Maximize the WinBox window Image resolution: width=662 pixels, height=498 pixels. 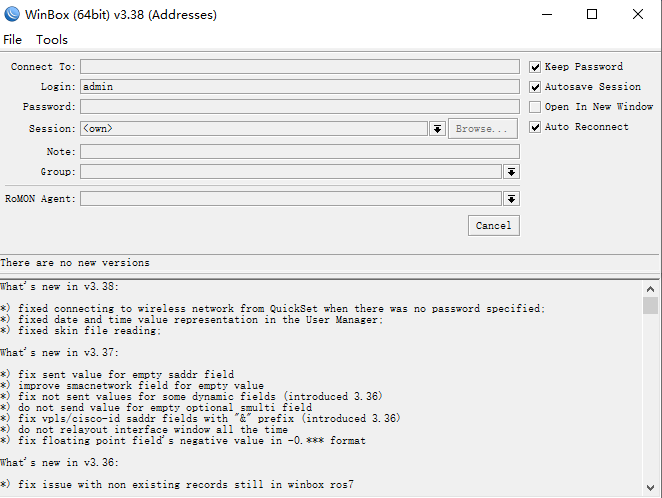[592, 14]
